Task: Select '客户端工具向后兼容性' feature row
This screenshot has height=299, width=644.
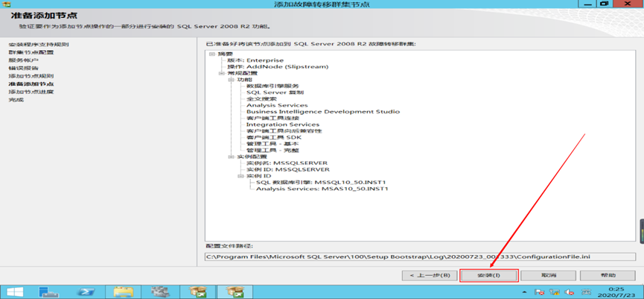Action: [284, 130]
